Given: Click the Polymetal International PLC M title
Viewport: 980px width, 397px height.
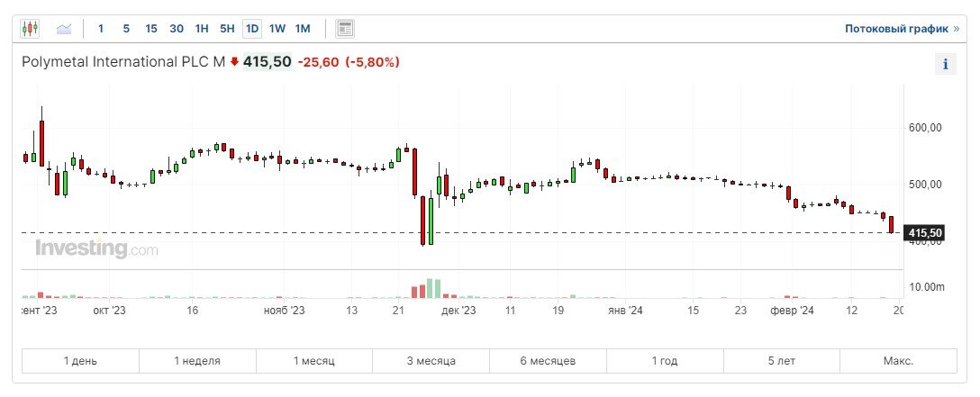Looking at the screenshot, I should [123, 62].
